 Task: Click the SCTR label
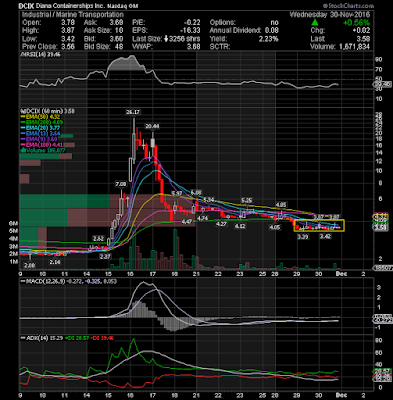coord(220,47)
